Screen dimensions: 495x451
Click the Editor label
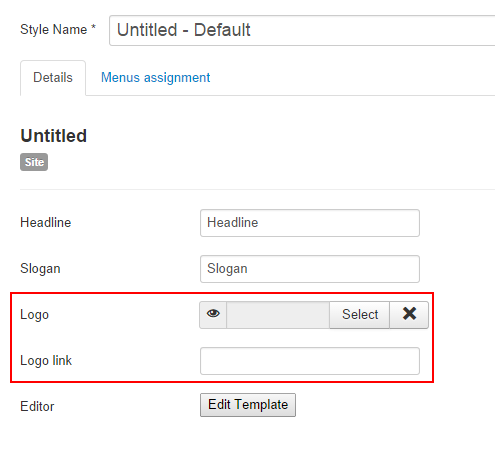coord(37,407)
